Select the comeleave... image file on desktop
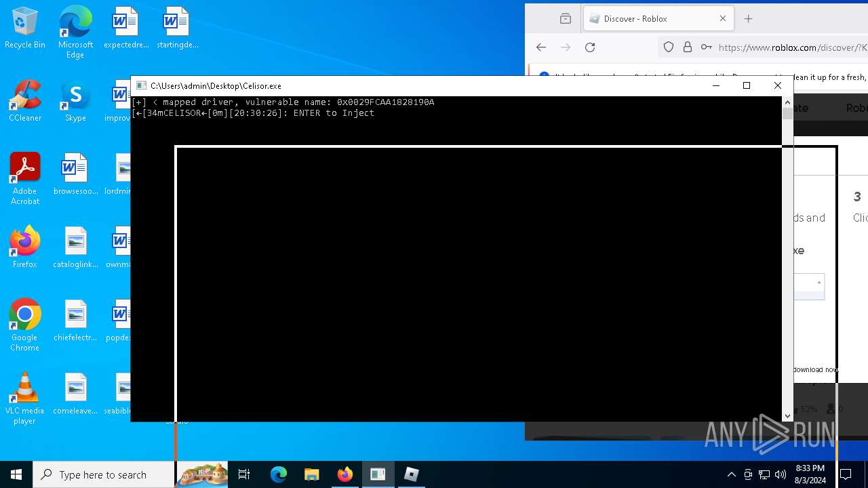The image size is (868, 488). (x=75, y=394)
